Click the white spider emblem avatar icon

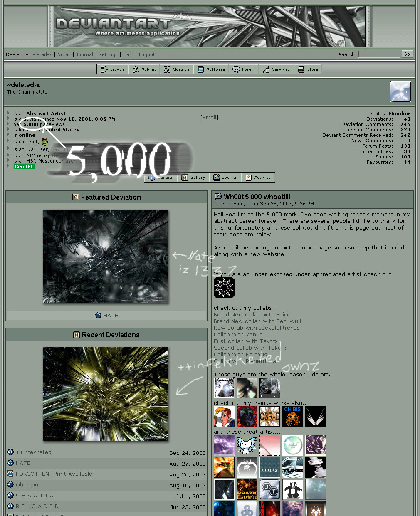pos(247,467)
